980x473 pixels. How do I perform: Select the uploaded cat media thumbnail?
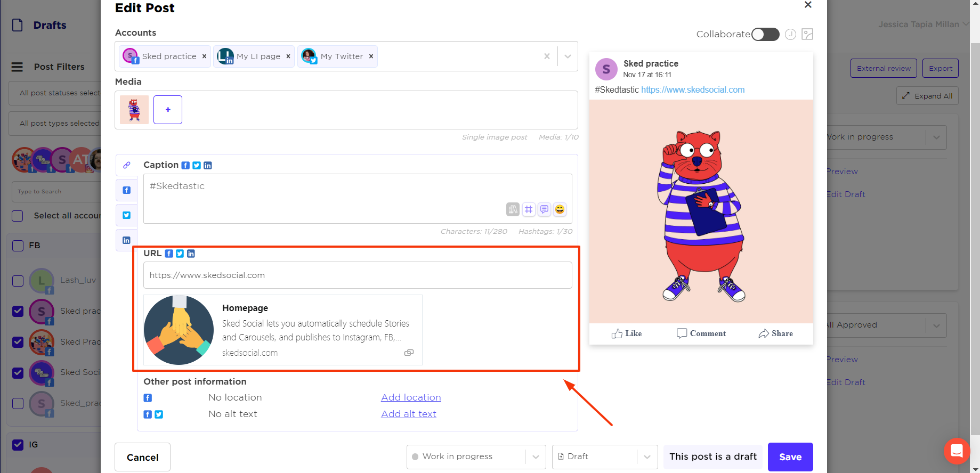pos(134,110)
